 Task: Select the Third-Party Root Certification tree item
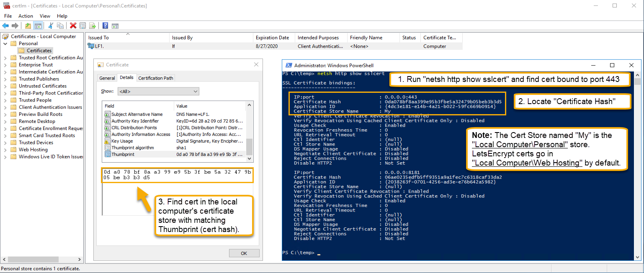[51, 93]
